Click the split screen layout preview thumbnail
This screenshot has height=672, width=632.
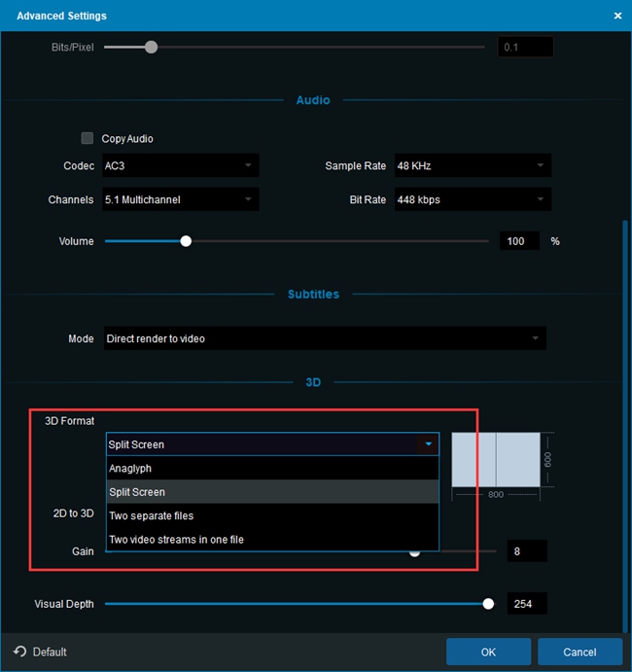496,459
